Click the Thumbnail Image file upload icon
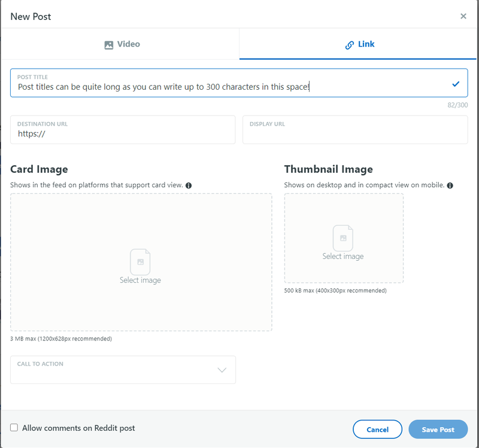Image resolution: width=479 pixels, height=448 pixels. pyautogui.click(x=342, y=238)
